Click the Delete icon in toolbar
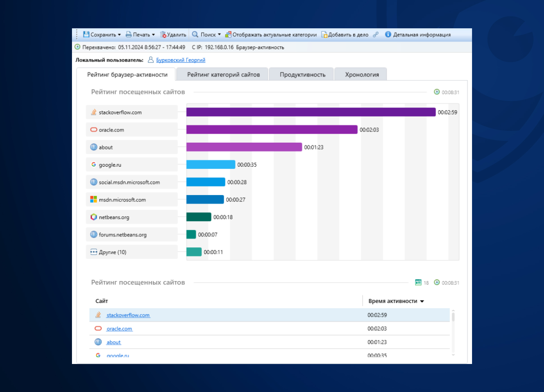This screenshot has height=392, width=544. 163,35
